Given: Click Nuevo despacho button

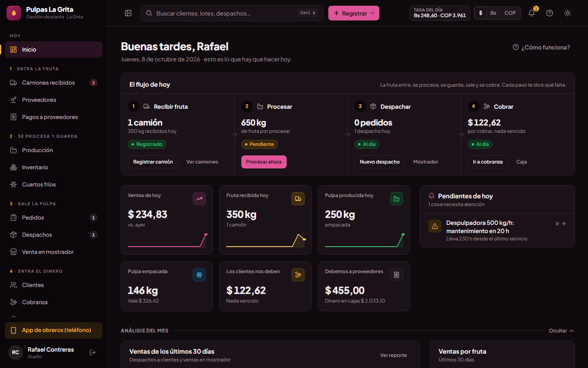Looking at the screenshot, I should 380,162.
